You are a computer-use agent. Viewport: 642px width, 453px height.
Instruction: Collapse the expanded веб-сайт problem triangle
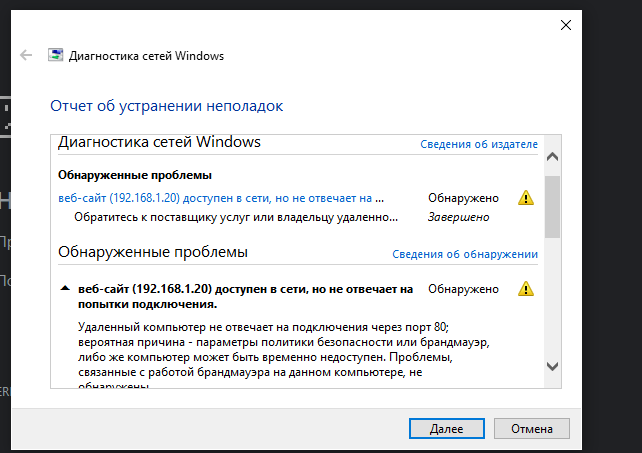(x=65, y=288)
